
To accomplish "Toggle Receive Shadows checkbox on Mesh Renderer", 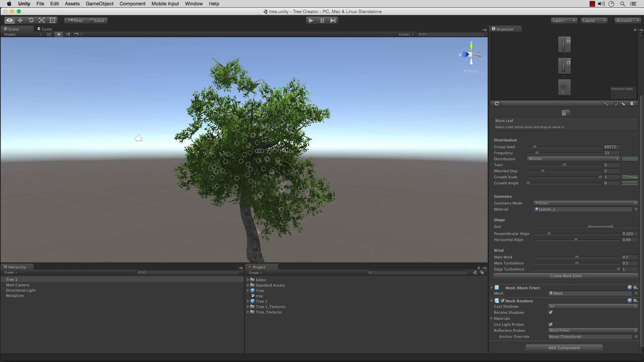I will 551,312.
